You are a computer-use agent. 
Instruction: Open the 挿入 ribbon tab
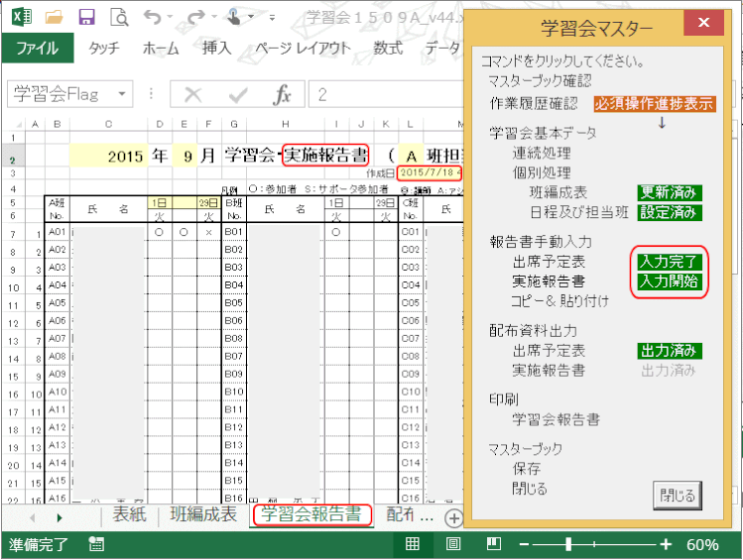(x=216, y=48)
